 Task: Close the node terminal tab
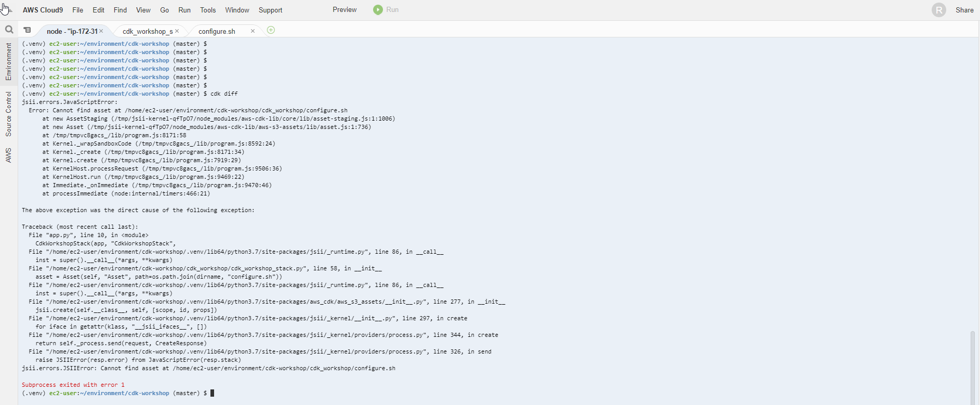click(x=101, y=31)
